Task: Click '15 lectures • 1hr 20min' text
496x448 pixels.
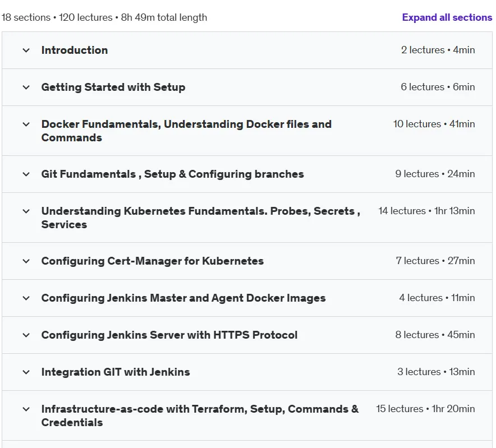Action: point(425,409)
